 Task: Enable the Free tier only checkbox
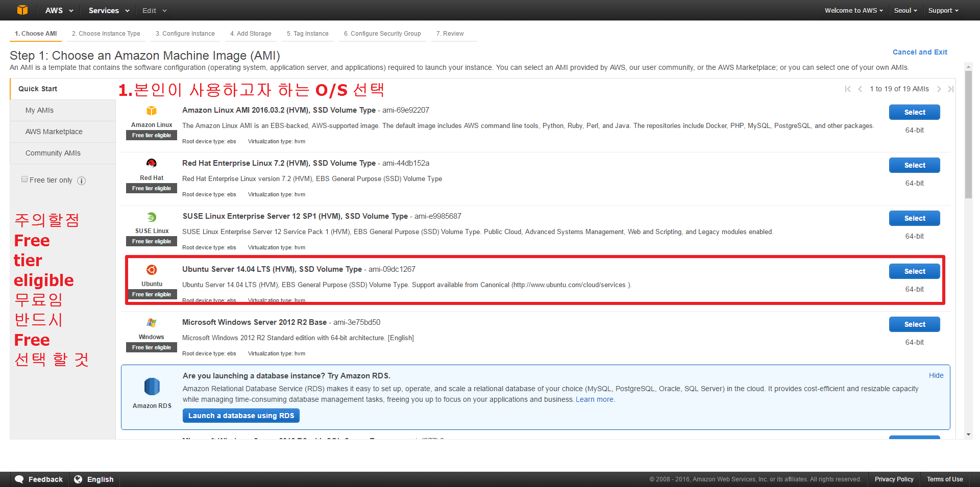[24, 180]
